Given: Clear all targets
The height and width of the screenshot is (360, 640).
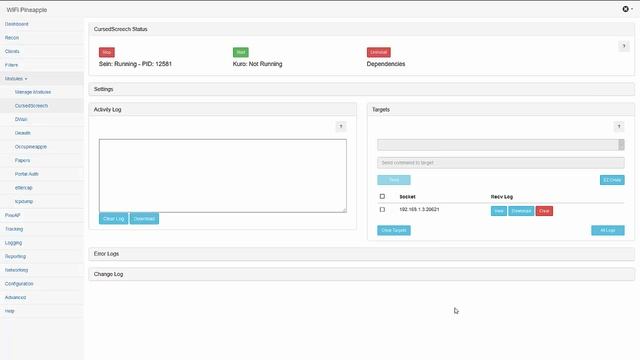Looking at the screenshot, I should [x=393, y=230].
